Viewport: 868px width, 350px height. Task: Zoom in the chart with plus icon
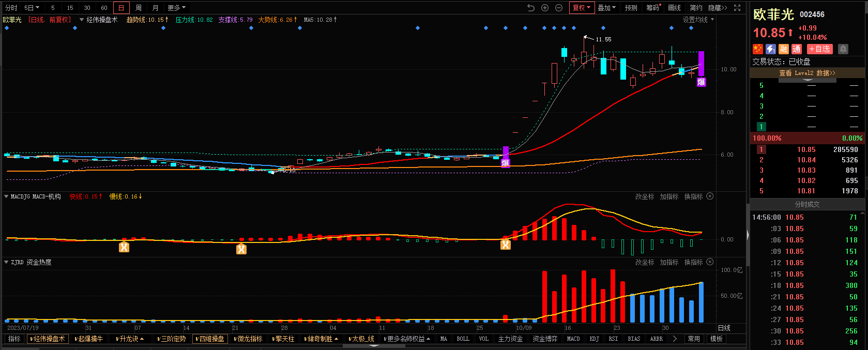[545, 8]
